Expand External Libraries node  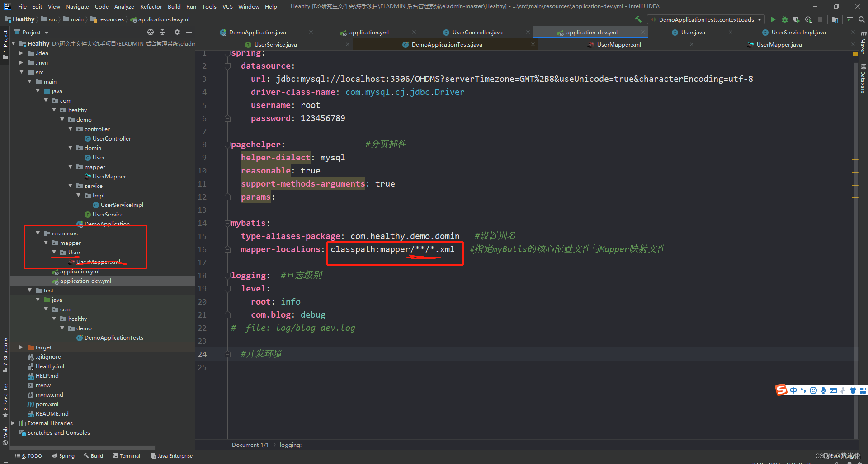click(13, 423)
